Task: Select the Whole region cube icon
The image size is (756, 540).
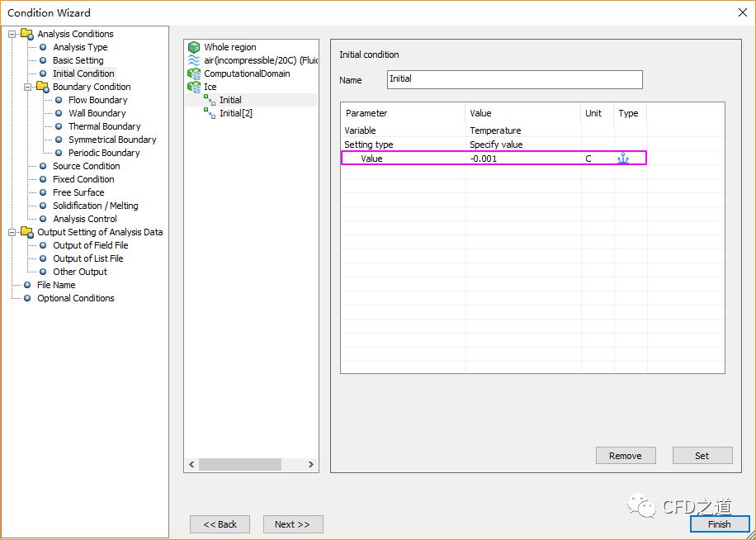Action: pos(194,48)
